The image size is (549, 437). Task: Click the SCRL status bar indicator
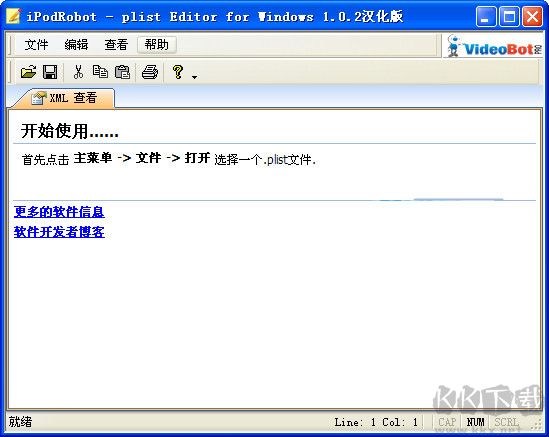point(506,422)
